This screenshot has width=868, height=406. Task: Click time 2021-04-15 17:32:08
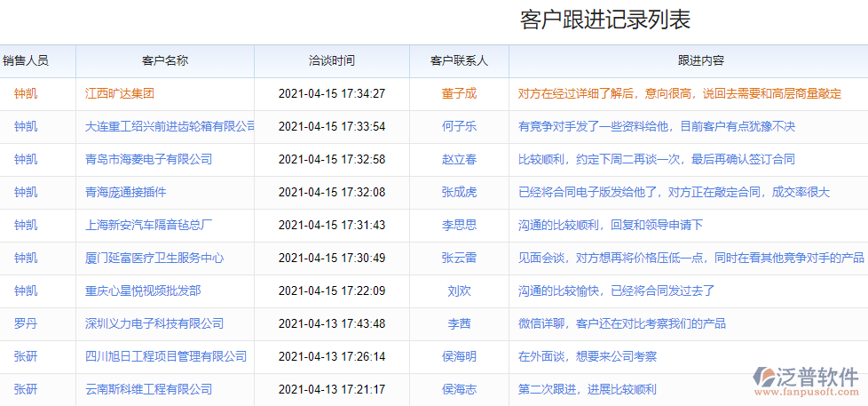[332, 192]
